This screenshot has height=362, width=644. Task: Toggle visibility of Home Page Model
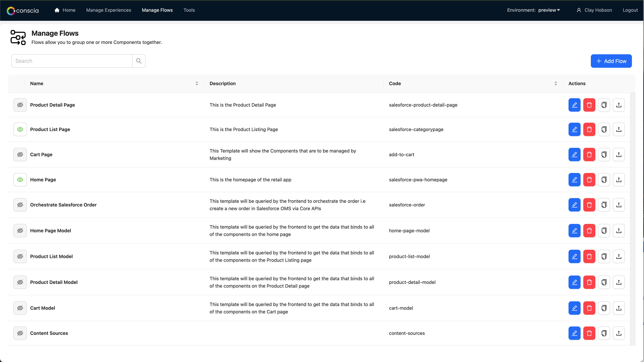point(20,231)
